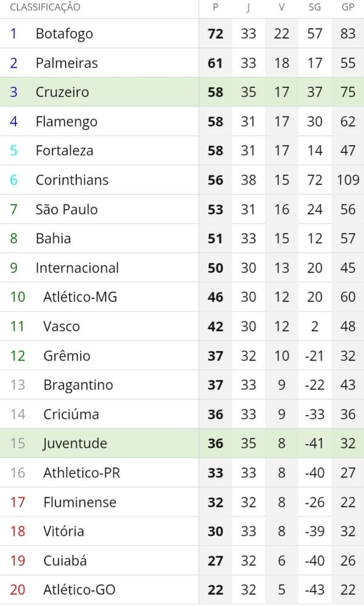This screenshot has height=607, width=364.
Task: Click the CLASSIFICAÇÃO header label
Action: coord(45,7)
